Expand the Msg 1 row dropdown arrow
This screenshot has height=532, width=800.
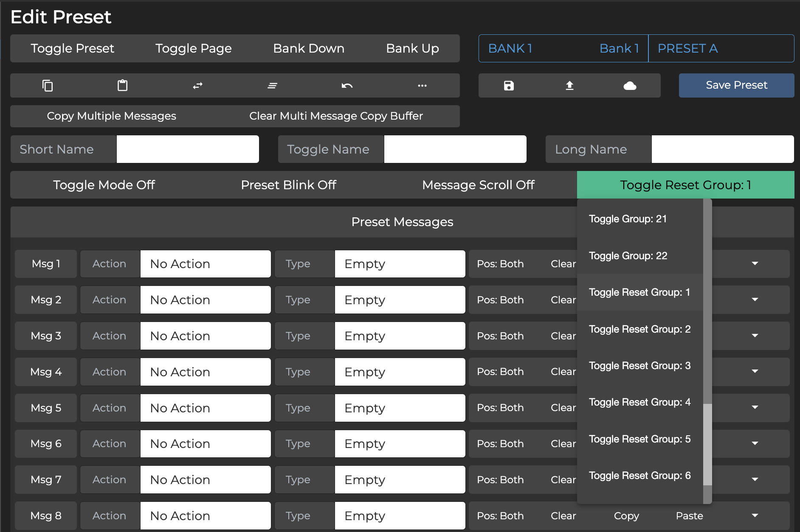755,263
